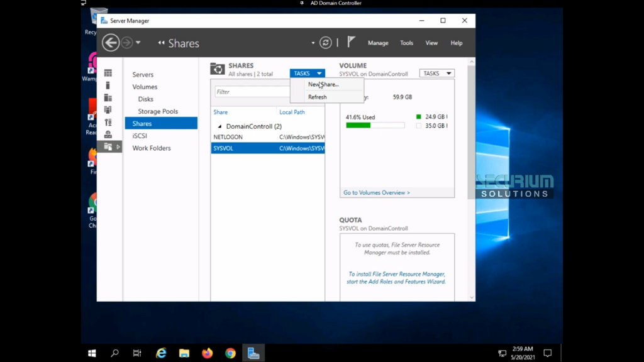Open the Tools menu
Screen dimensions: 644x362
(x=407, y=43)
